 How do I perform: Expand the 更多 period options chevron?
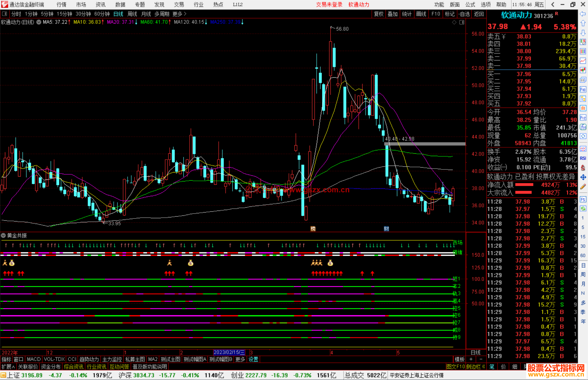tap(185, 14)
